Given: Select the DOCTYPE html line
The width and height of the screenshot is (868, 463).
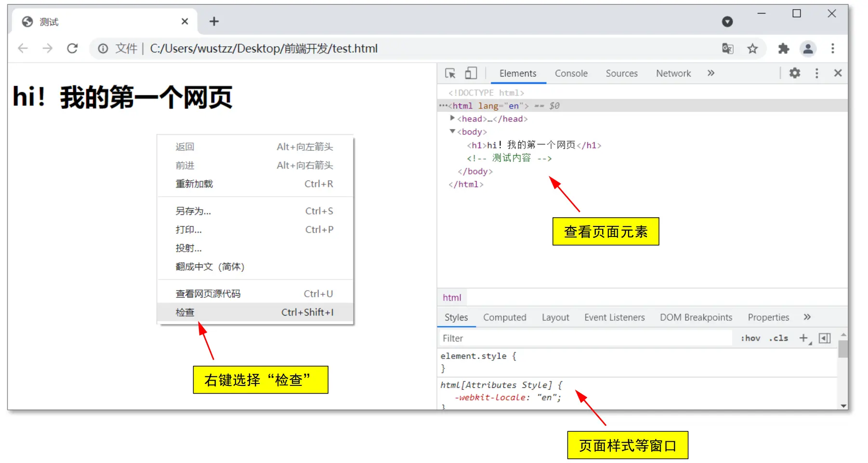Looking at the screenshot, I should [486, 93].
